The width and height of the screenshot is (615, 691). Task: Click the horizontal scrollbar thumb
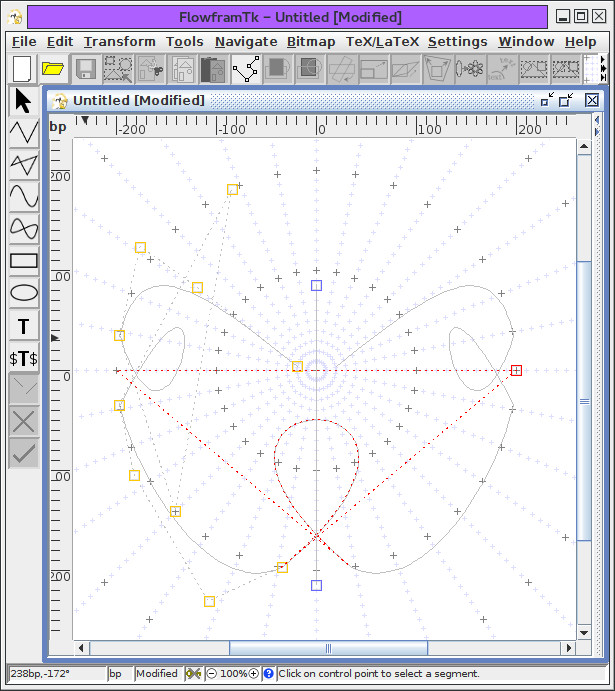[x=328, y=648]
